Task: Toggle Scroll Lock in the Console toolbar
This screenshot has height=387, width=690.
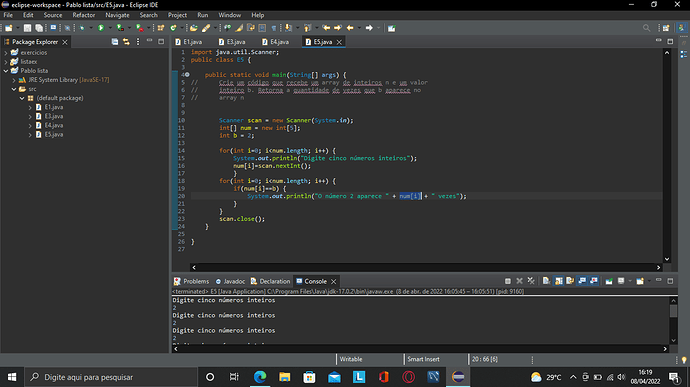Action: tap(558, 281)
